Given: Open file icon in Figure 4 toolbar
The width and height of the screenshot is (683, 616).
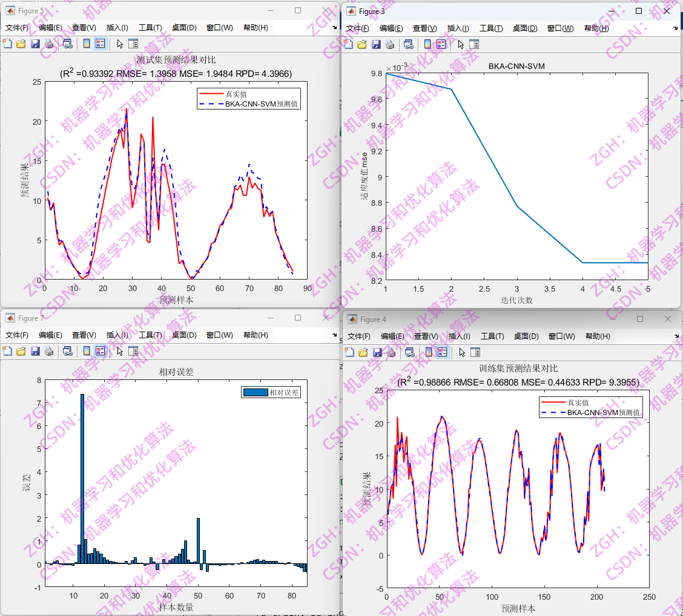Looking at the screenshot, I should pos(363,352).
